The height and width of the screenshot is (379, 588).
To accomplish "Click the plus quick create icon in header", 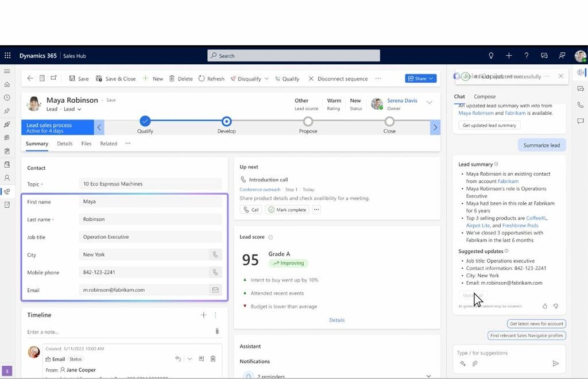I will click(x=509, y=56).
